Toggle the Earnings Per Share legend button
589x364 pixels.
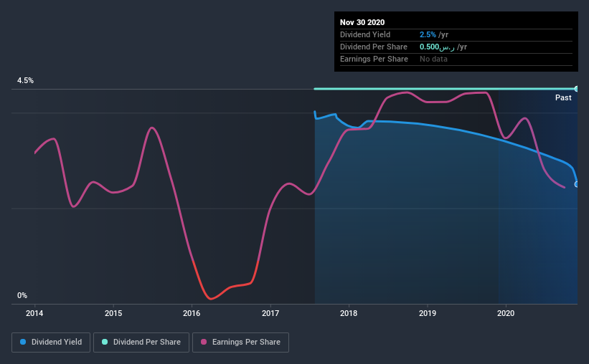coord(240,343)
